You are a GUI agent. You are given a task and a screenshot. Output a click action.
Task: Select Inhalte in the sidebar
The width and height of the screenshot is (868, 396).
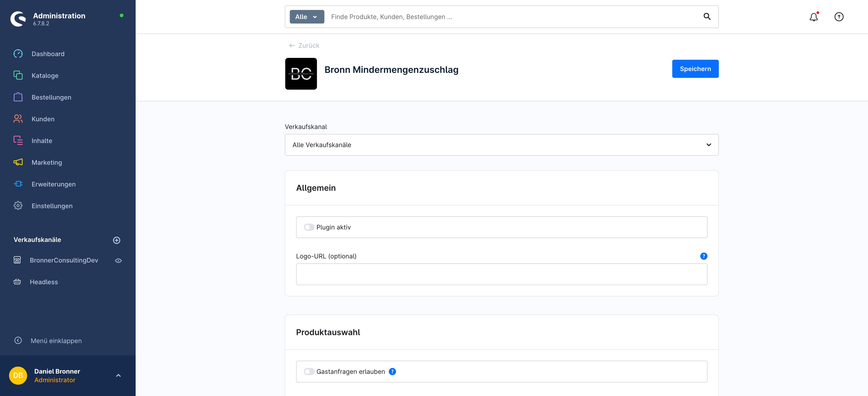point(42,141)
